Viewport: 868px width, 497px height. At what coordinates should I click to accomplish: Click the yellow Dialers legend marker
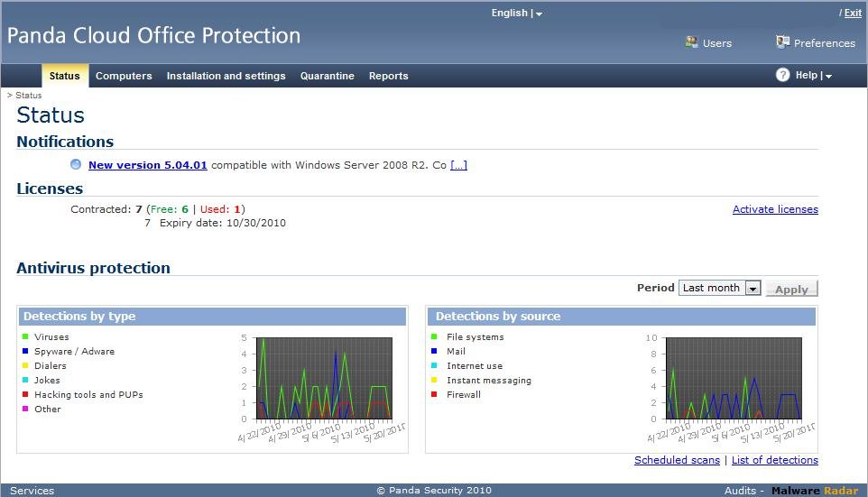point(26,366)
